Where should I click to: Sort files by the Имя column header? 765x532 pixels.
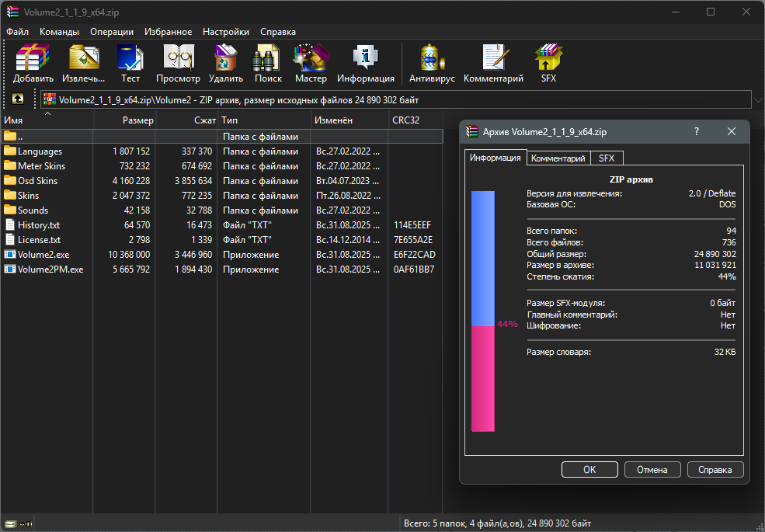[47, 120]
